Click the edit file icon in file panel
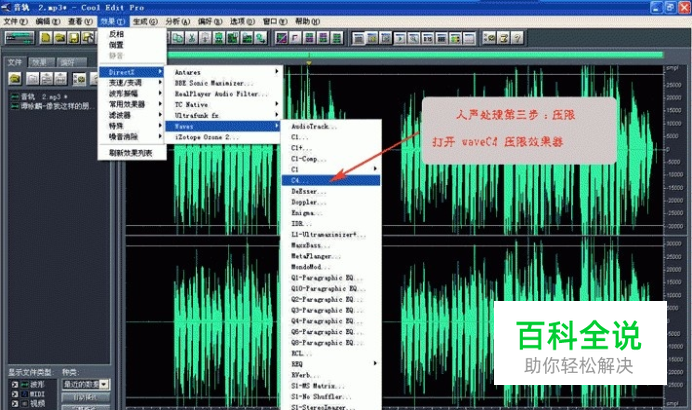The width and height of the screenshot is (692, 410). (60, 79)
